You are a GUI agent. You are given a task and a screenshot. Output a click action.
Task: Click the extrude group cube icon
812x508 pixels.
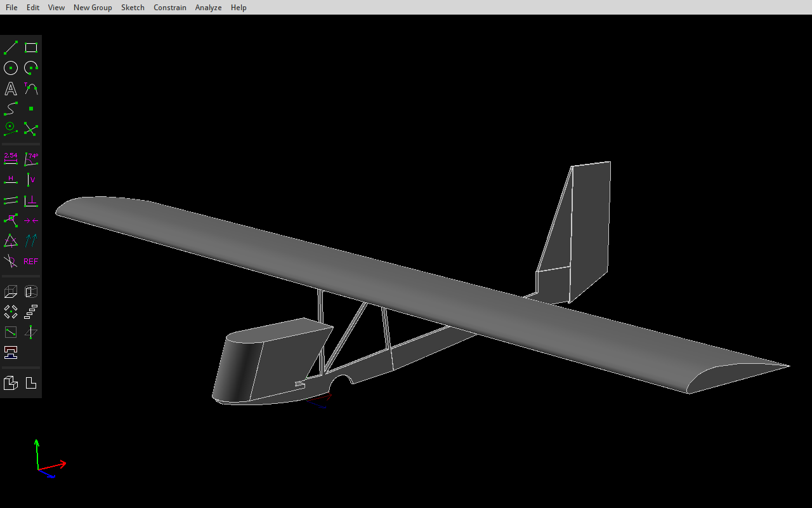(11, 291)
